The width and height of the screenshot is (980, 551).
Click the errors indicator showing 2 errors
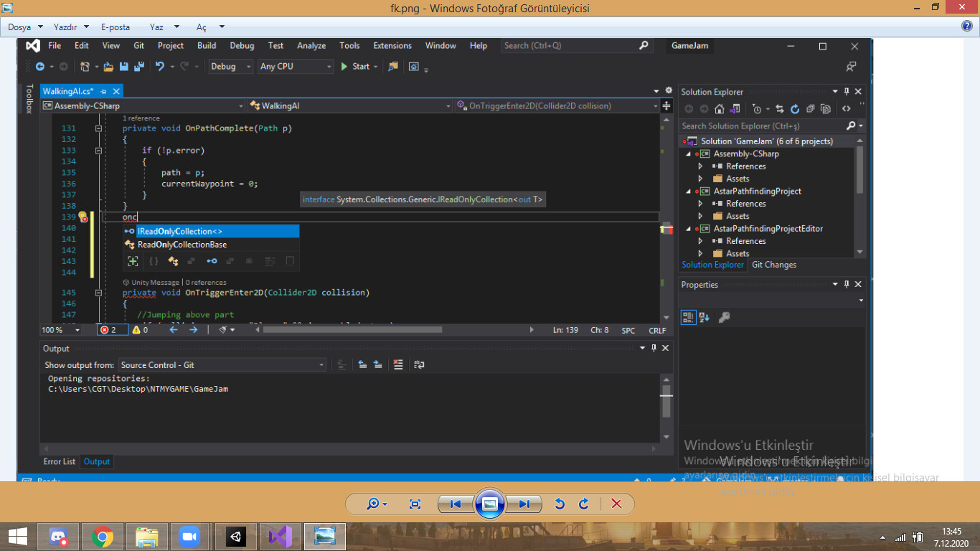tap(111, 329)
